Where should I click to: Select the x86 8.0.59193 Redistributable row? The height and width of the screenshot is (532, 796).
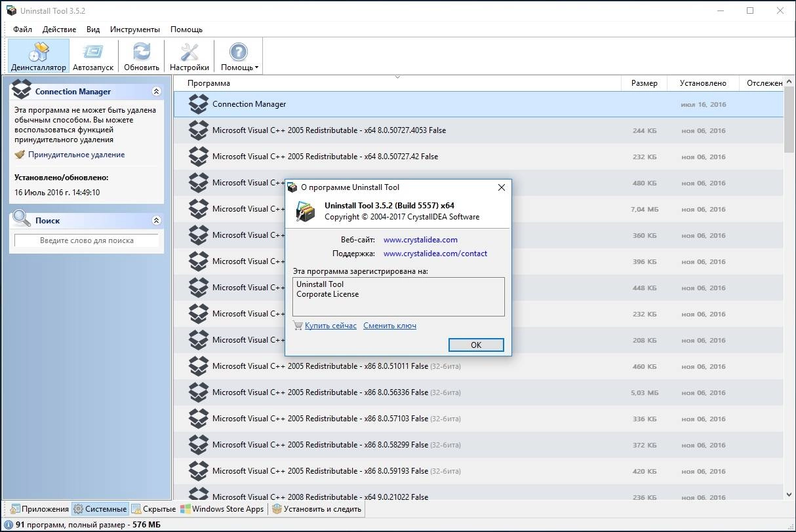coord(479,471)
